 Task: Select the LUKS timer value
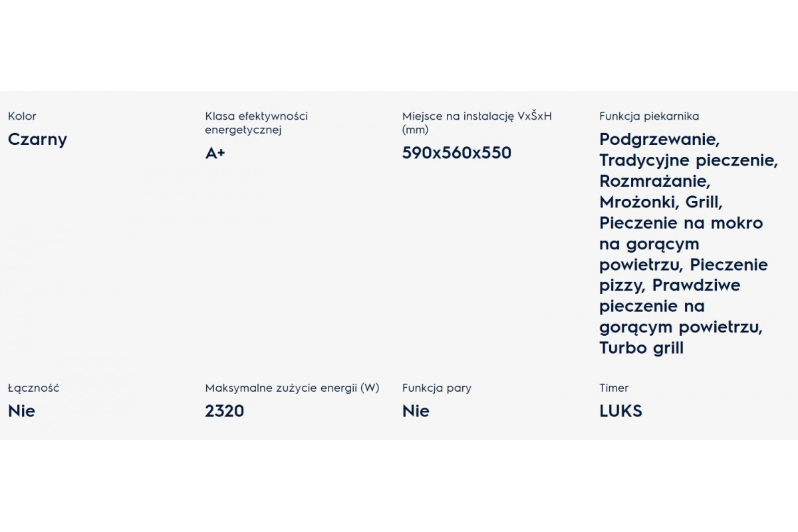pyautogui.click(x=620, y=411)
